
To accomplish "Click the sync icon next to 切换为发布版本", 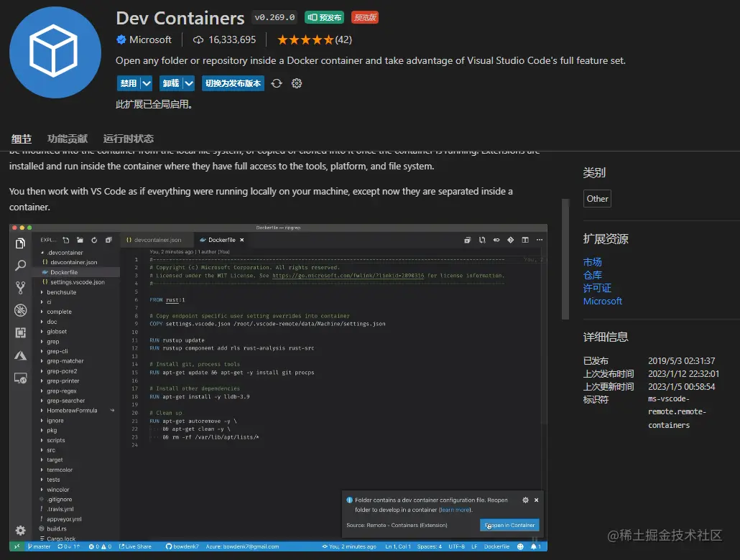I will coord(277,83).
